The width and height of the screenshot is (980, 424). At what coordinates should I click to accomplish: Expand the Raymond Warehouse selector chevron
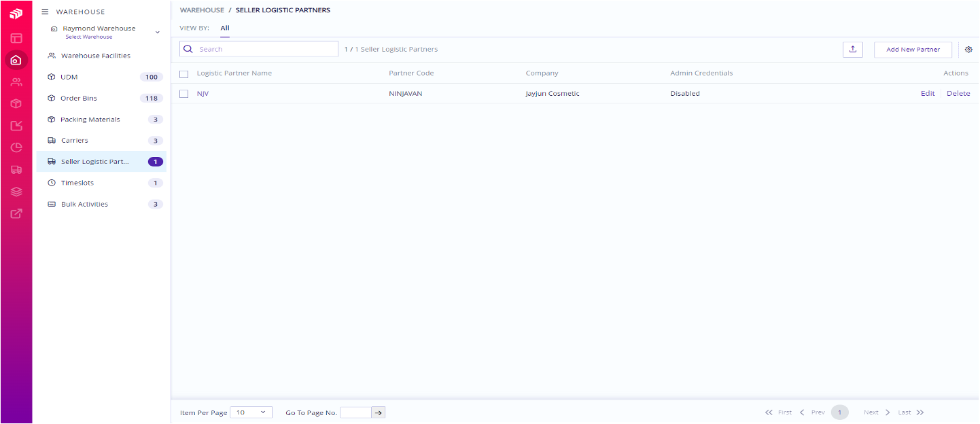coord(157,32)
